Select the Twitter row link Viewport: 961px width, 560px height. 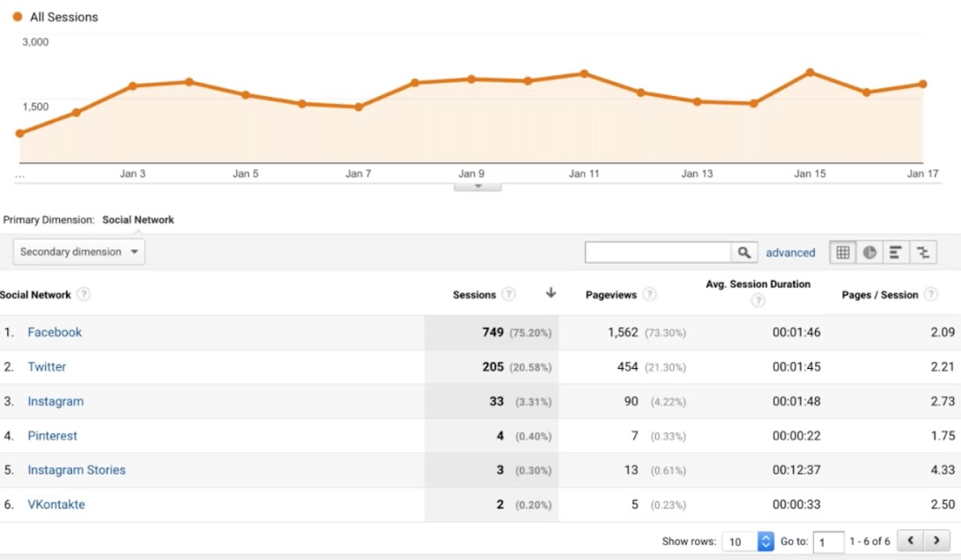pos(47,366)
